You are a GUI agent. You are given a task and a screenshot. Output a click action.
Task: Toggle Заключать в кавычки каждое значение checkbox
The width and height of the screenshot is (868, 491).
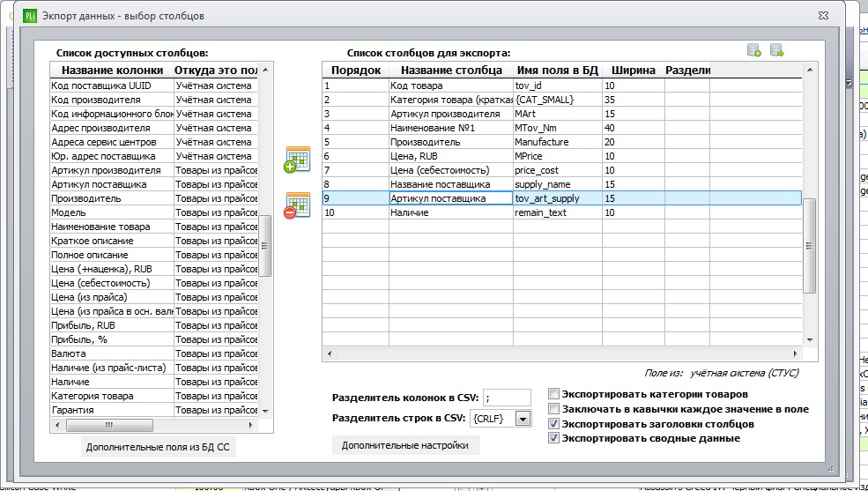tap(553, 409)
